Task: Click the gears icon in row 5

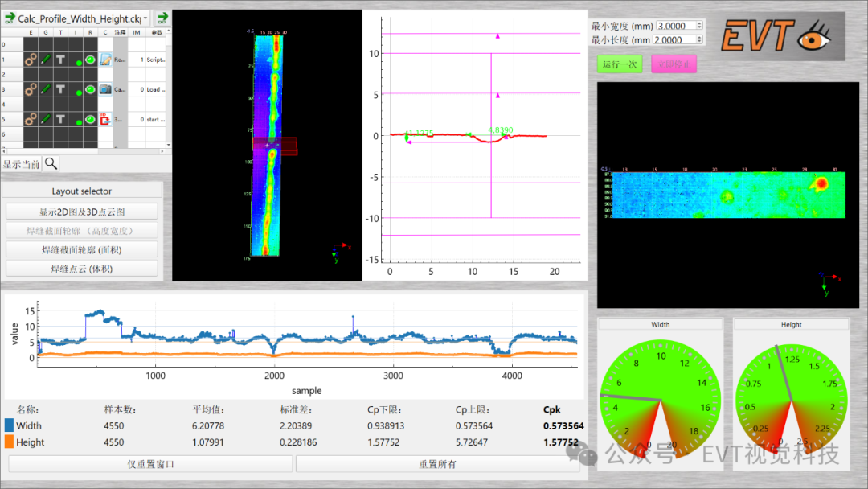Action: tap(31, 119)
